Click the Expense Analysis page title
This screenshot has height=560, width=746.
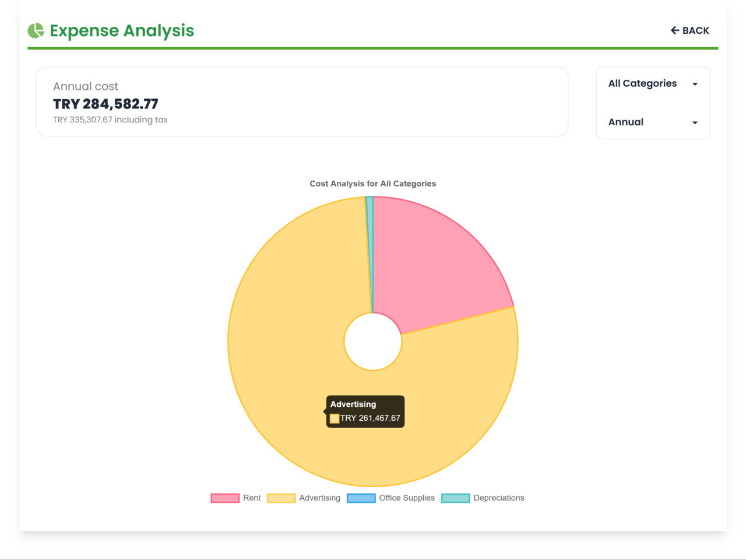click(x=122, y=30)
